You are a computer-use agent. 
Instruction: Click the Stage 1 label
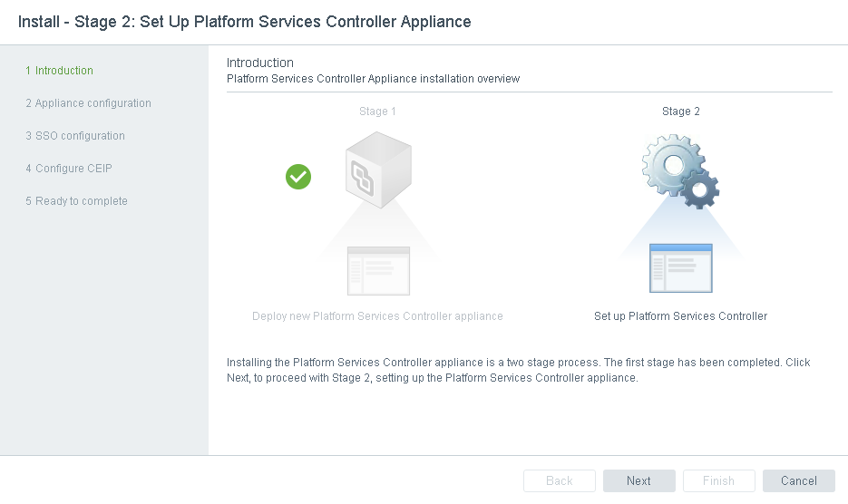click(x=377, y=111)
